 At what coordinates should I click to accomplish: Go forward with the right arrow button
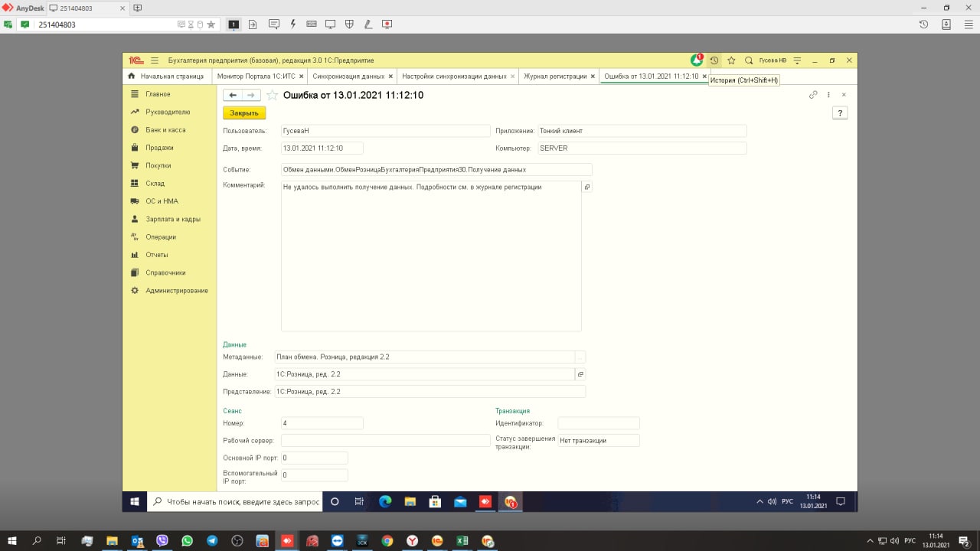pos(251,95)
